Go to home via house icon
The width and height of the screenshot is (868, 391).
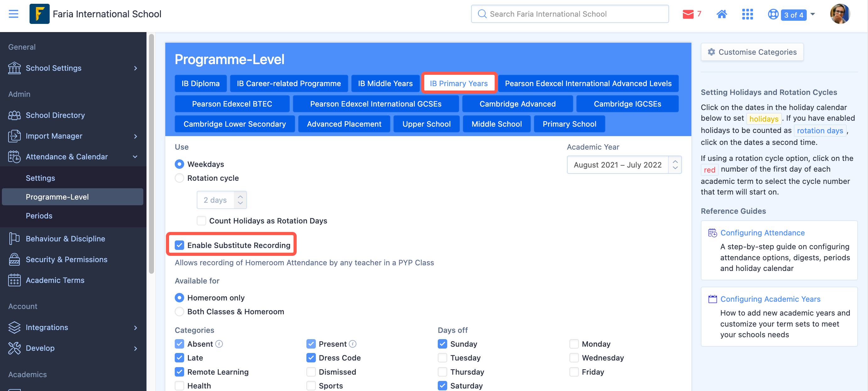tap(722, 14)
